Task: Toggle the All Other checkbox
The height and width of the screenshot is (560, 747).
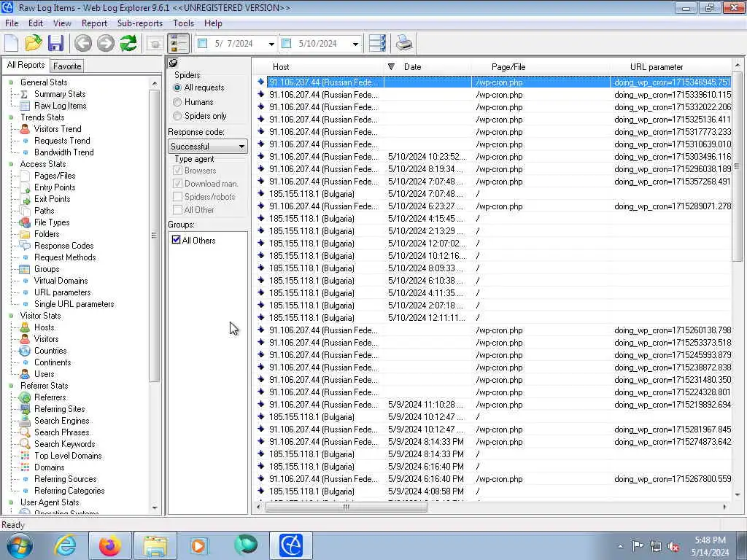Action: click(x=178, y=210)
